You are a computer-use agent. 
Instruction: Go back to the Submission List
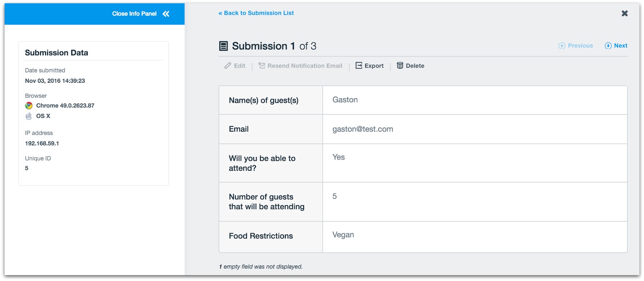pyautogui.click(x=256, y=13)
